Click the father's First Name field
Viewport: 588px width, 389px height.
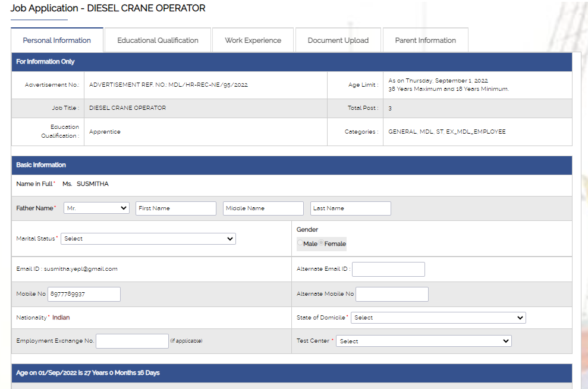click(x=176, y=208)
